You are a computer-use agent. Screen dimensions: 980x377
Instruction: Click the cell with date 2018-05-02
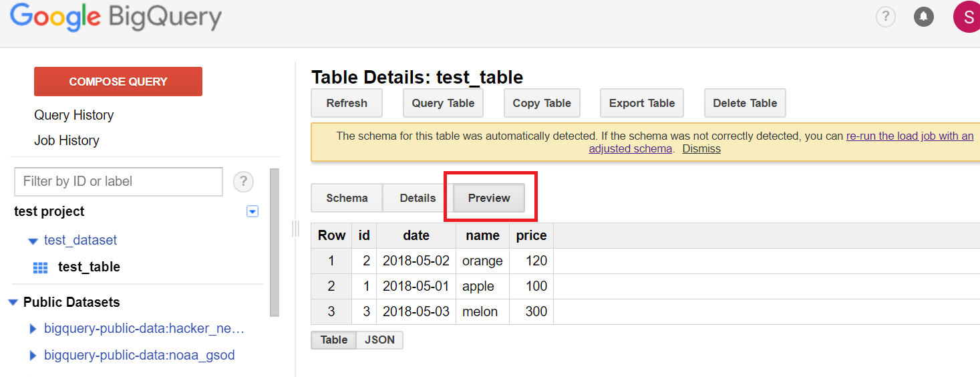pos(416,261)
